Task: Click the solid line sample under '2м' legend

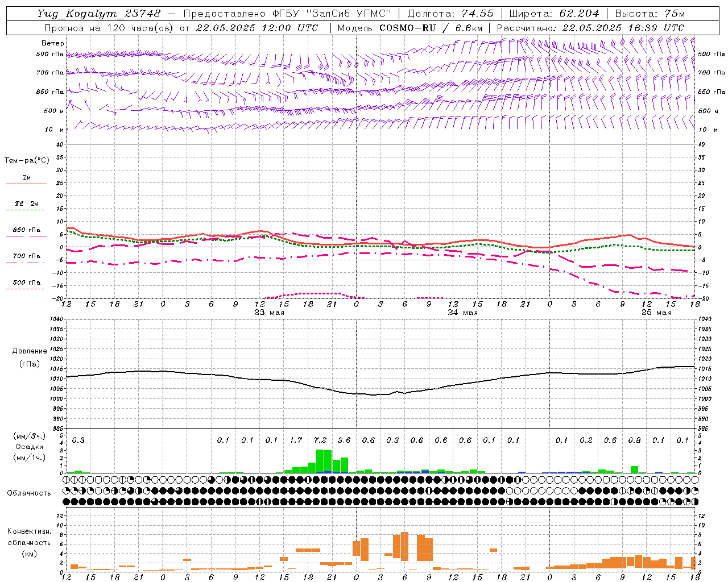Action: click(26, 184)
